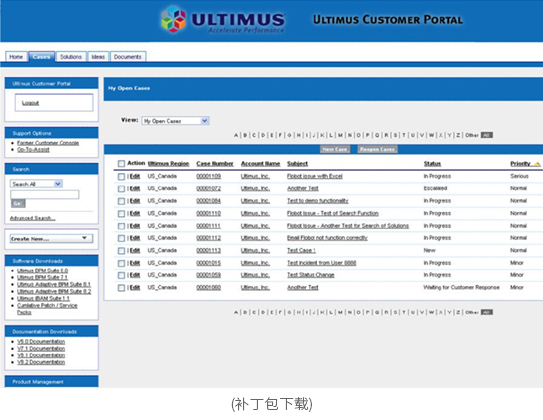Click the New Case button
543x420 pixels.
[335, 149]
